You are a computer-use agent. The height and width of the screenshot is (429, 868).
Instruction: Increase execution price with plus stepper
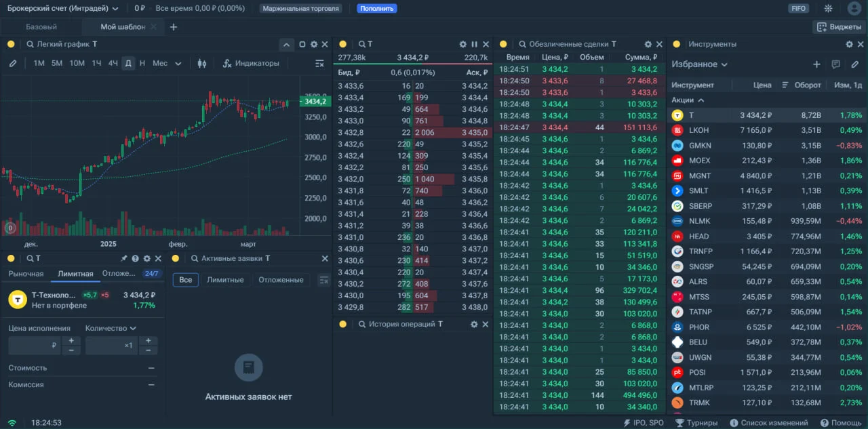tap(71, 341)
